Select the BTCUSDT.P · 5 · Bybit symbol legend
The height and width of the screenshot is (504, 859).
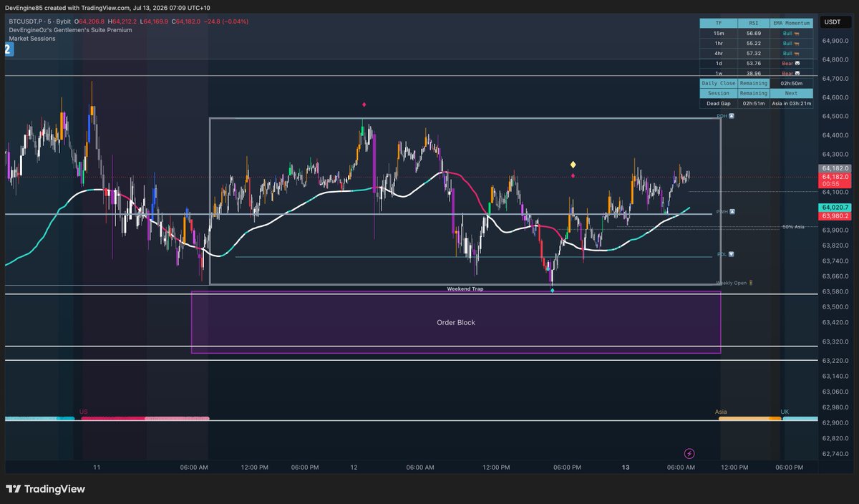tap(39, 21)
